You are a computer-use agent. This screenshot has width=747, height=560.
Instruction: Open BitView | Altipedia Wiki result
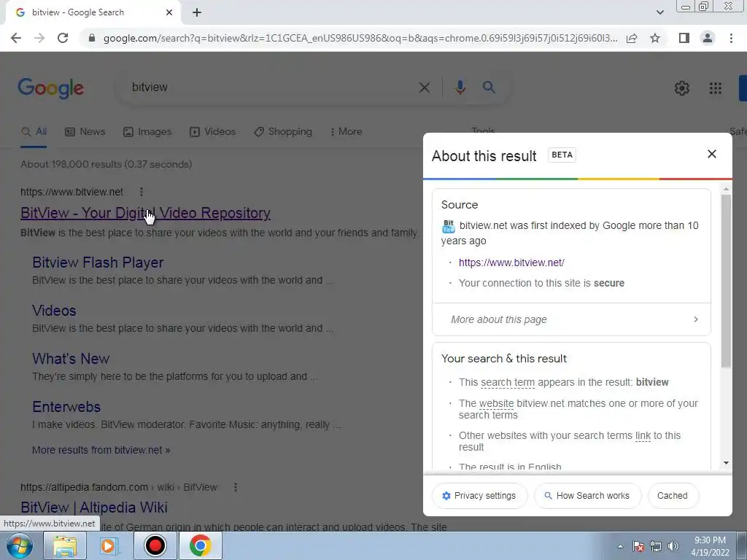[x=94, y=507]
